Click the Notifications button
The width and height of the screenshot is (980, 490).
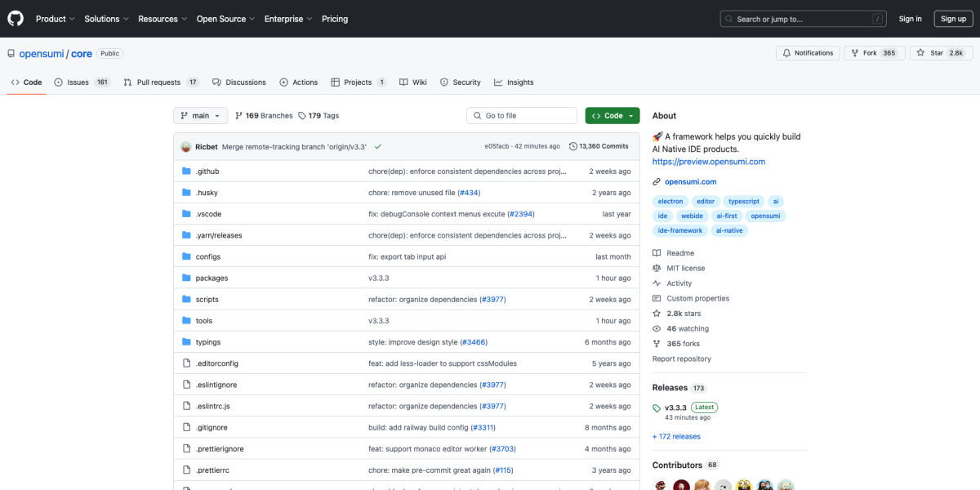click(x=808, y=53)
